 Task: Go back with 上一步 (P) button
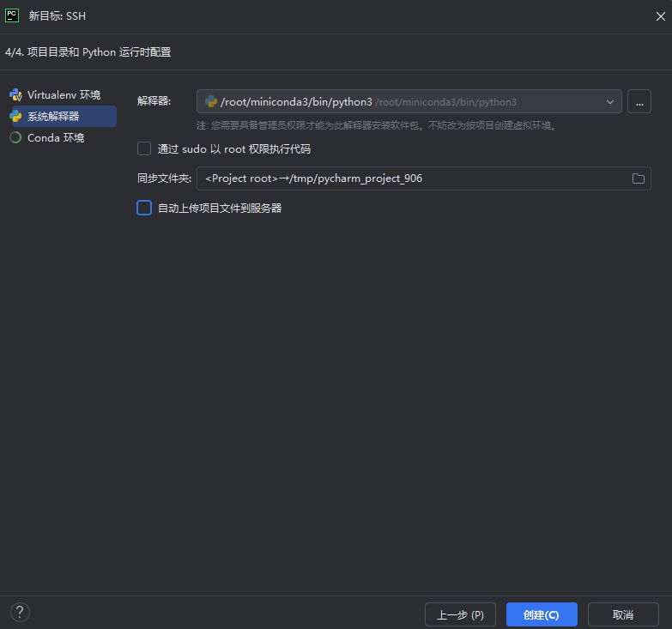tap(460, 615)
